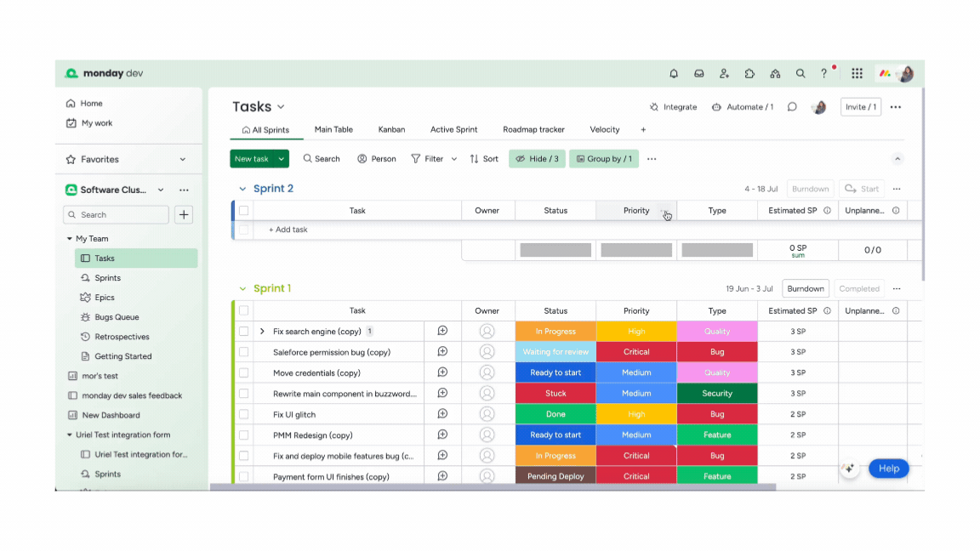The image size is (980, 551).
Task: Open the products switcher grid icon
Action: (x=857, y=74)
